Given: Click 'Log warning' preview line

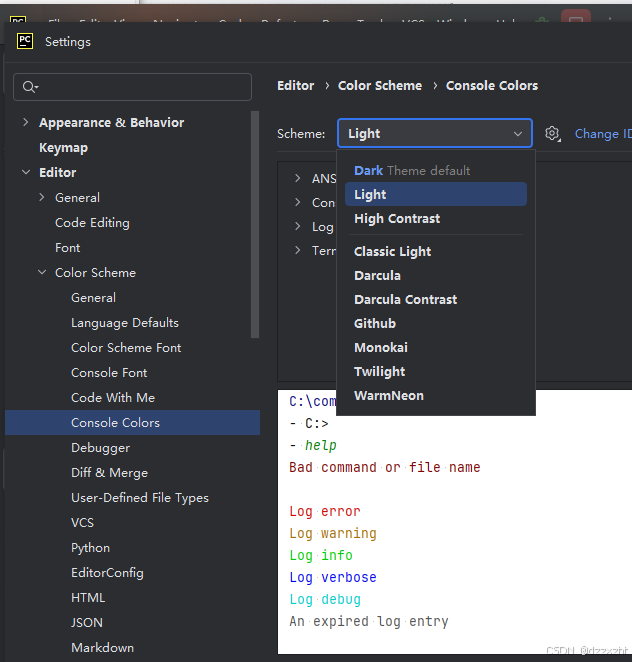Looking at the screenshot, I should coord(333,533).
